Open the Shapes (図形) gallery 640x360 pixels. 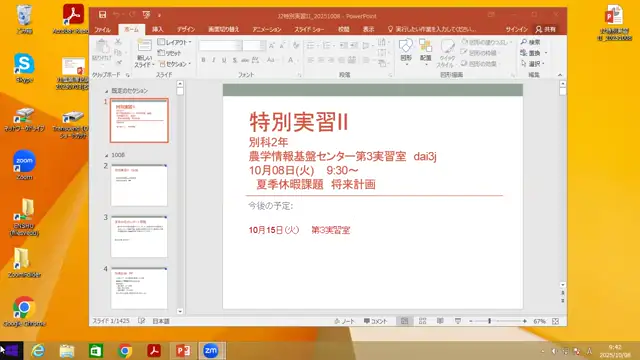[406, 51]
